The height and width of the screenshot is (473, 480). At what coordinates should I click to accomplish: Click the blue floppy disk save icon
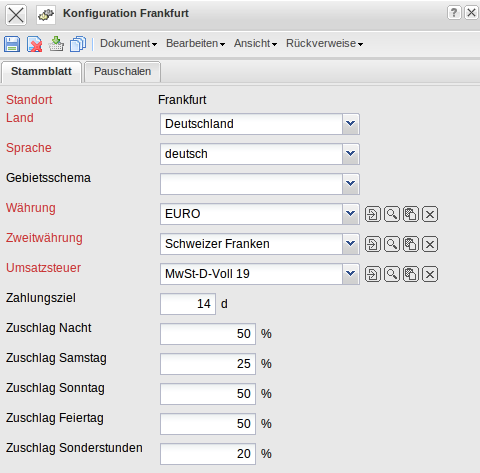12,44
